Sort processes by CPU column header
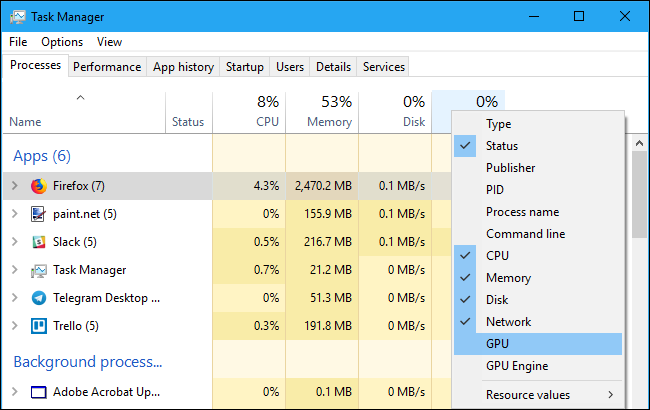The height and width of the screenshot is (410, 650). click(267, 112)
